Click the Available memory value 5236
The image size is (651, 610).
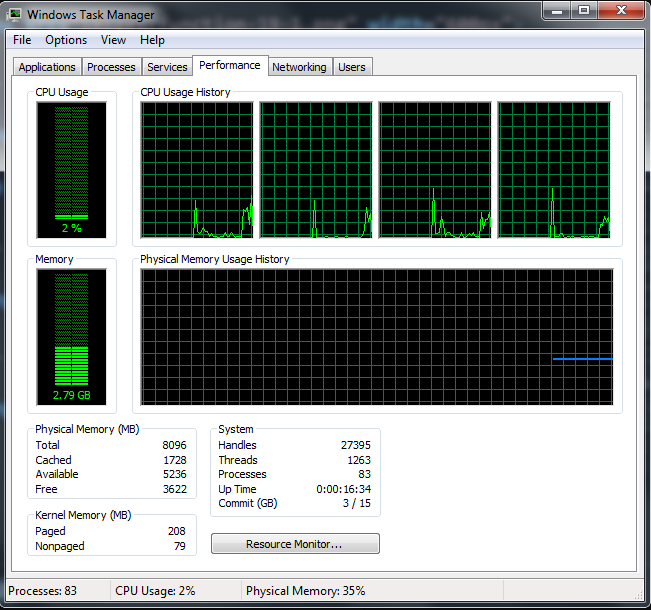(175, 474)
